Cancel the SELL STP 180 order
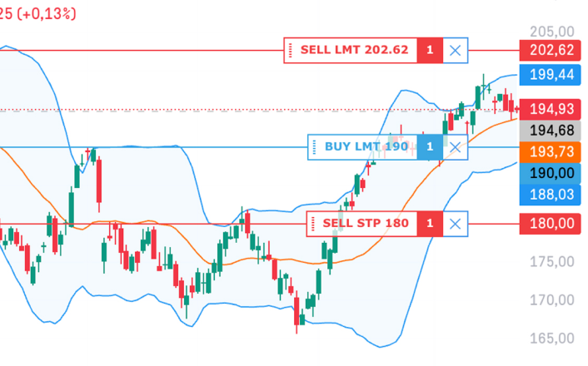Screen dimensions: 588x366 (x=456, y=224)
